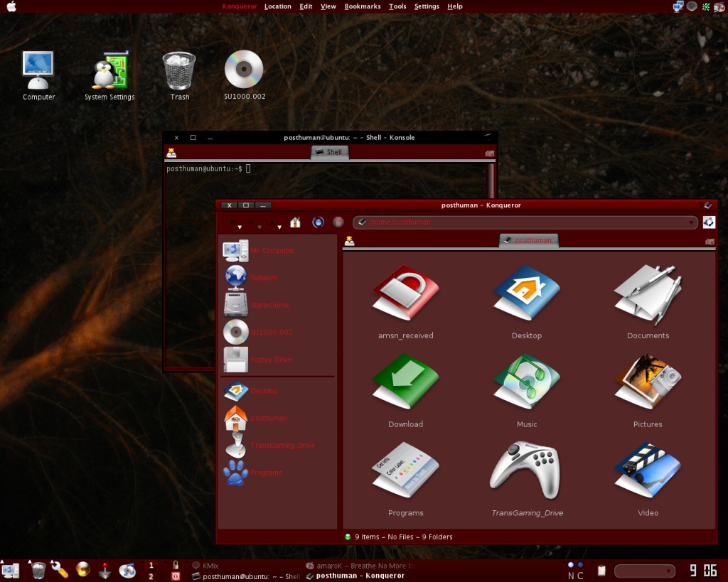Expand the Forward history dropdown arrow

click(x=259, y=227)
